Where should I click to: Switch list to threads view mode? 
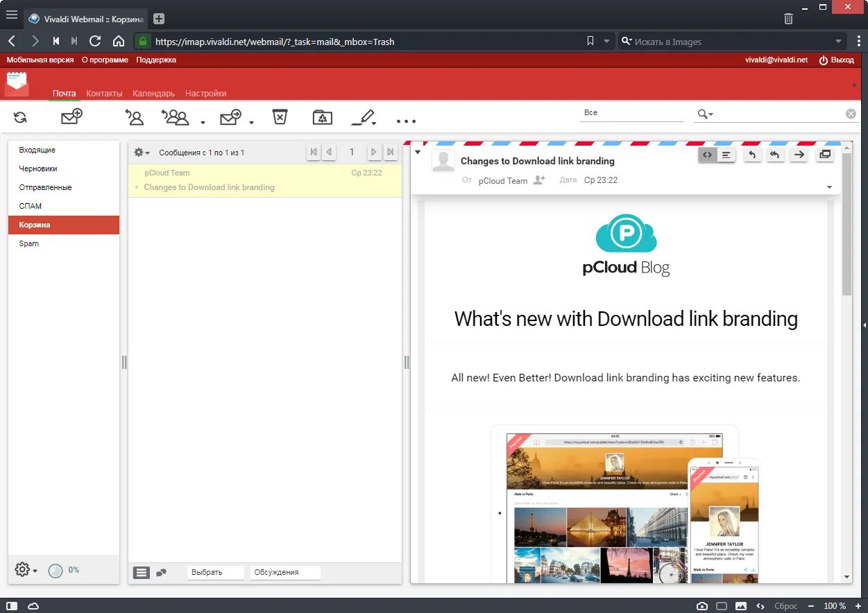pyautogui.click(x=161, y=573)
